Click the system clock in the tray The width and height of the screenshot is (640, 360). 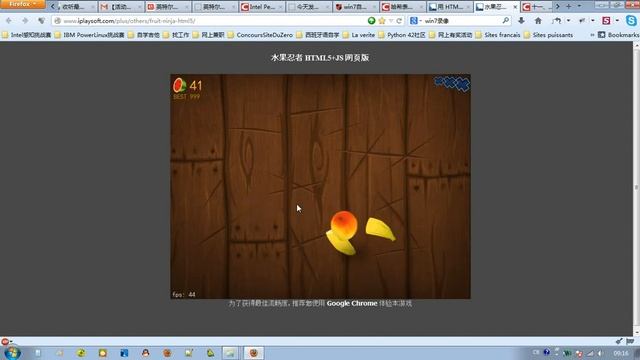click(621, 353)
